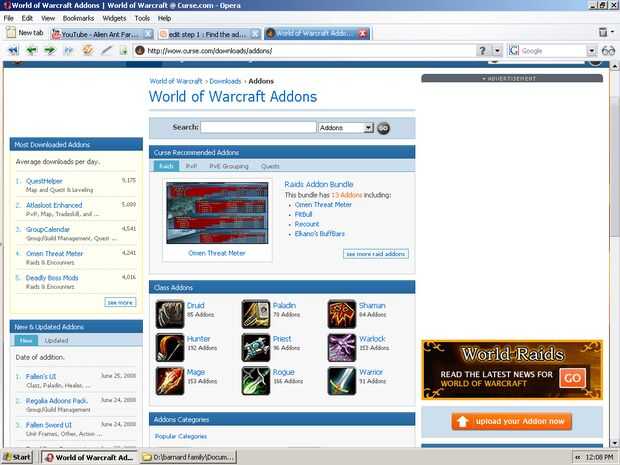The height and width of the screenshot is (465, 620).
Task: Click the Warrior class icon
Action: click(342, 381)
